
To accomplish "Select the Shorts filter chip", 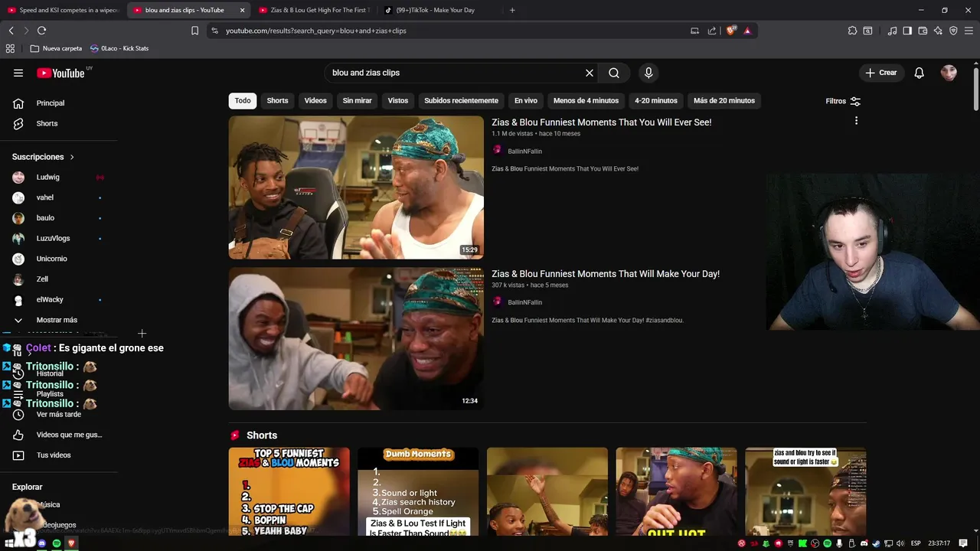I will click(277, 100).
